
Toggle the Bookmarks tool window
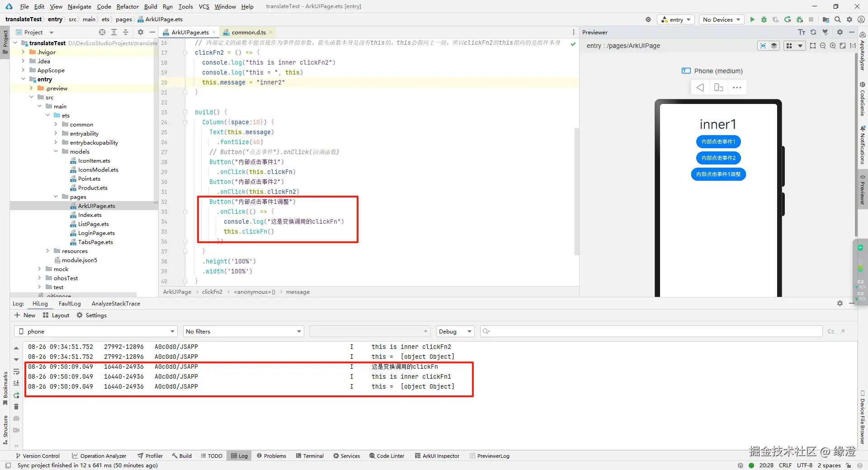coord(5,388)
